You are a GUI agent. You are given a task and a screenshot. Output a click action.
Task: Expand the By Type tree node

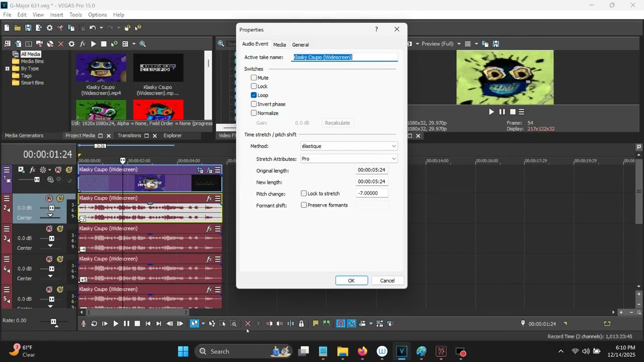pos(8,68)
